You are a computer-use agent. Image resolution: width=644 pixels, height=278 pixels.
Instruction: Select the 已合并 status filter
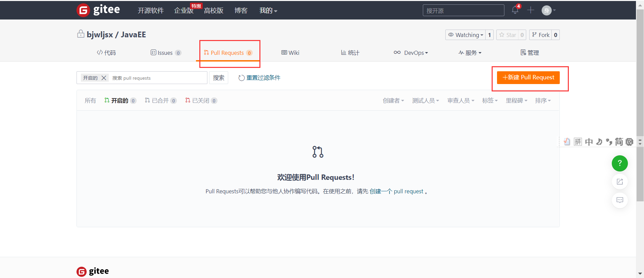click(x=161, y=101)
